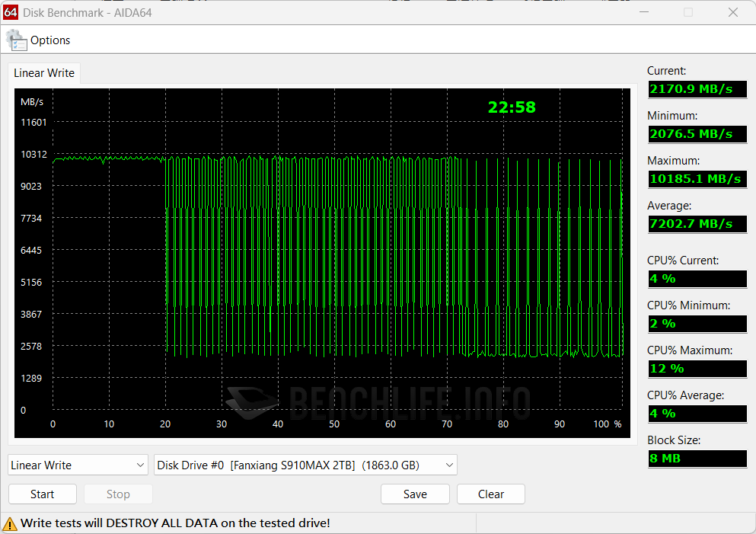This screenshot has width=756, height=534.
Task: Click the Current value 2170.9 MB/s
Action: coord(697,89)
